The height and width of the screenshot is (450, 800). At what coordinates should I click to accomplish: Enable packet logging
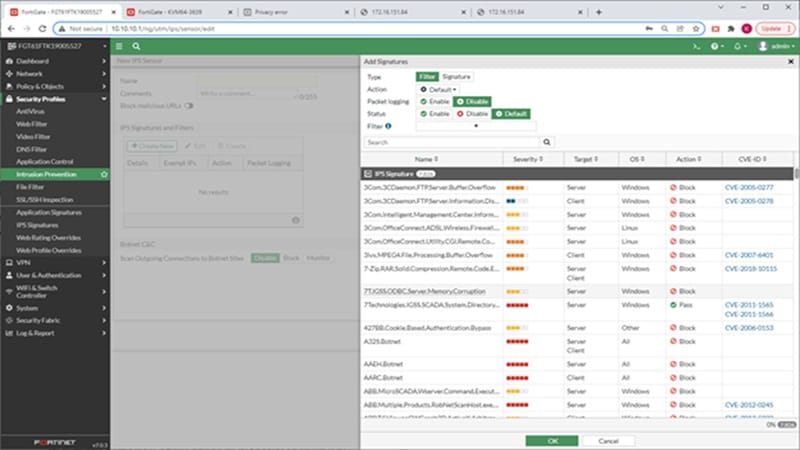[435, 102]
